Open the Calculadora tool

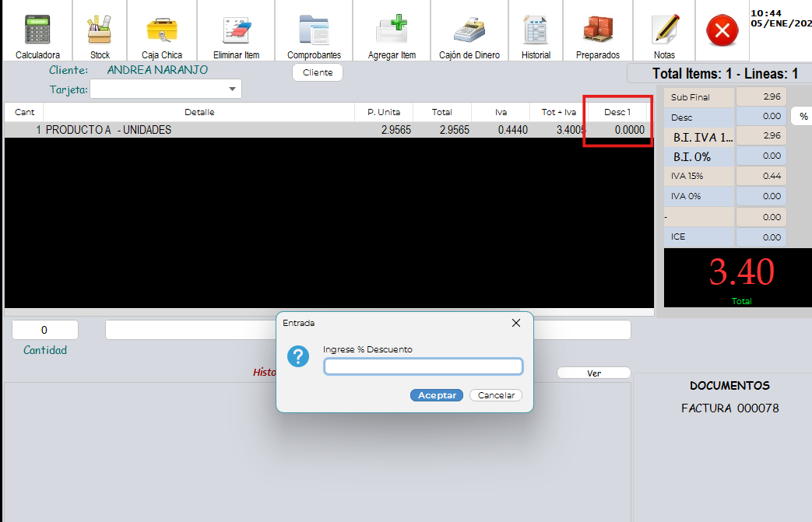point(37,31)
